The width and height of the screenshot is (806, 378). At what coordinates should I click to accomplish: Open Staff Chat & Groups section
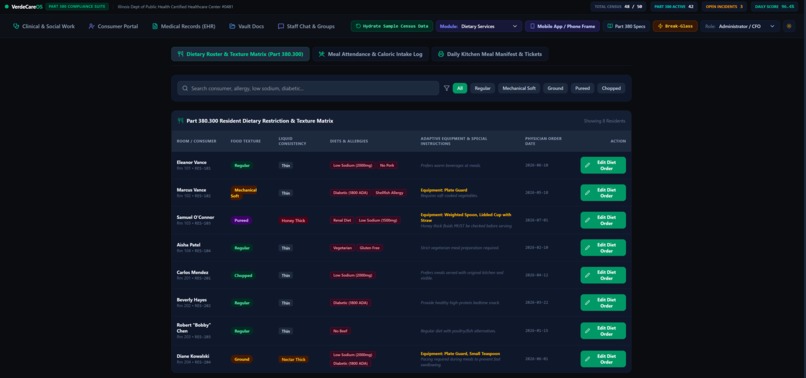[x=306, y=26]
